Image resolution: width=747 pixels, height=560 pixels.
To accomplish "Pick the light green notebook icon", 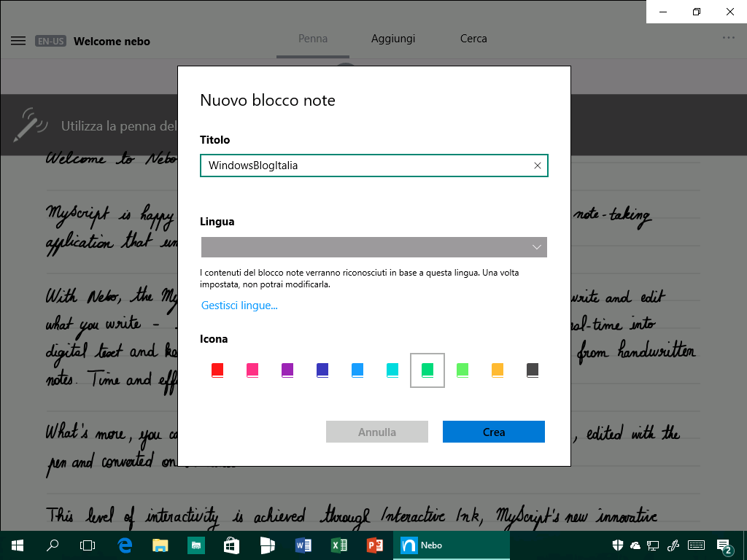I will pyautogui.click(x=462, y=370).
